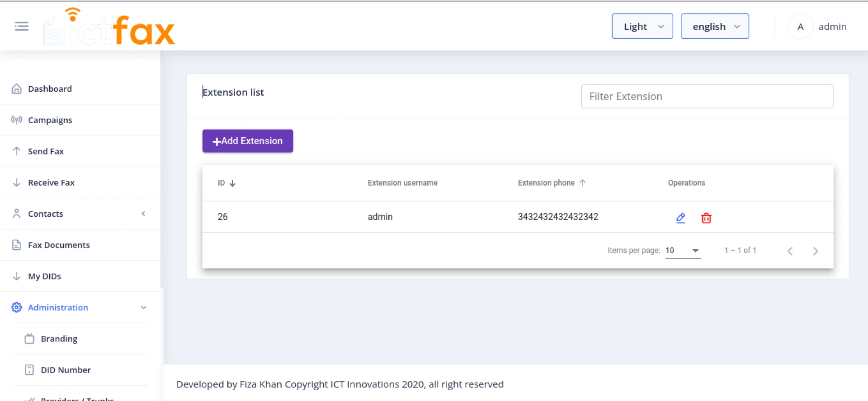868x401 pixels.
Task: Click the Dashboard home icon
Action: (17, 89)
